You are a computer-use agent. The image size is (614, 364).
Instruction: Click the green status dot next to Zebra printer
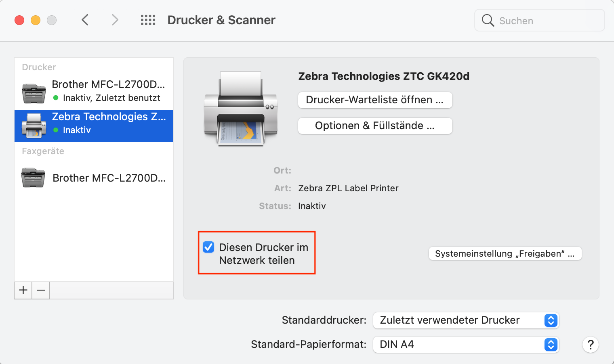pos(55,130)
